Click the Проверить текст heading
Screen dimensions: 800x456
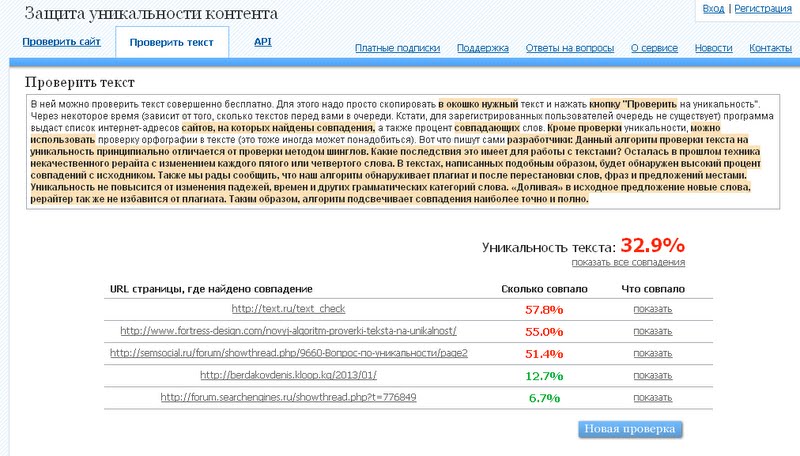80,82
